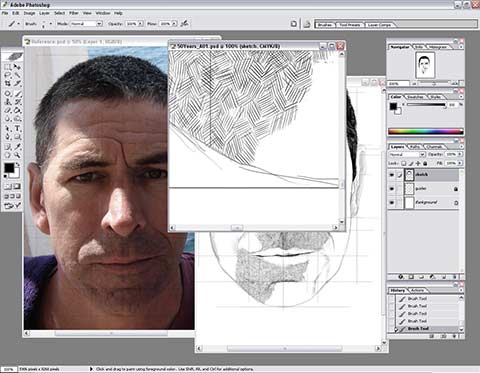Open the Window menu
The image size is (480, 373).
[103, 13]
